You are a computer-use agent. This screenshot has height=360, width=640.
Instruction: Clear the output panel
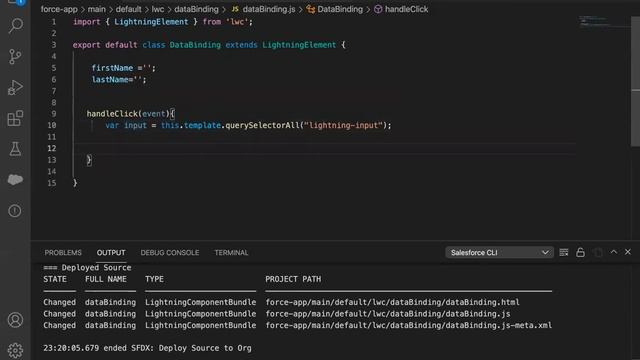click(564, 253)
